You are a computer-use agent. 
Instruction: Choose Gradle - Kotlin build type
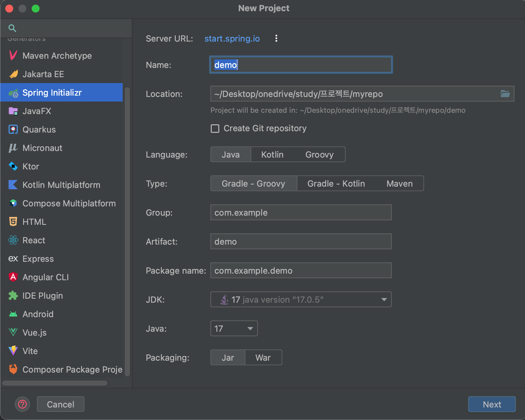tap(336, 184)
